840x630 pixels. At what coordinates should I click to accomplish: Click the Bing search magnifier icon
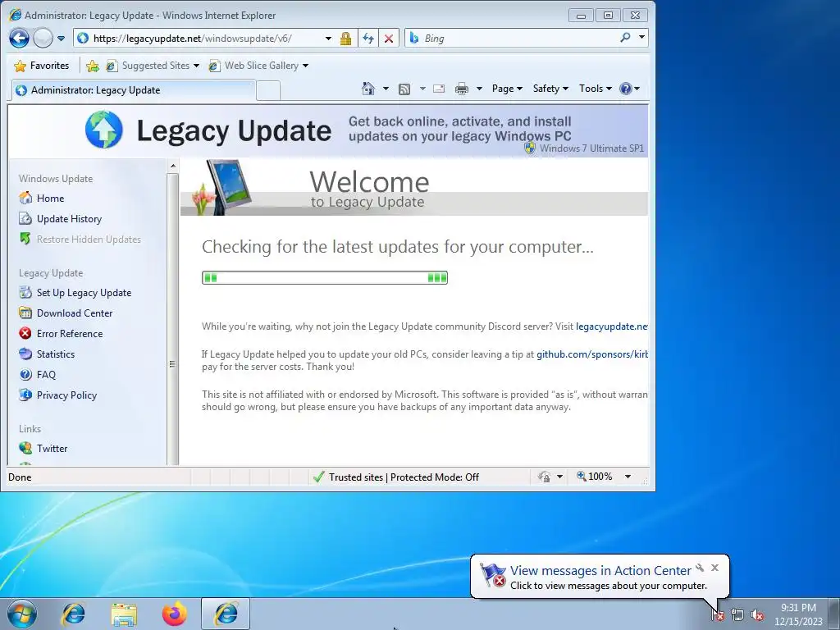(625, 38)
